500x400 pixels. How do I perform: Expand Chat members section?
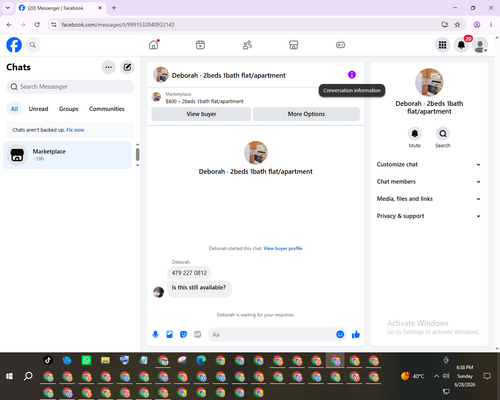429,182
